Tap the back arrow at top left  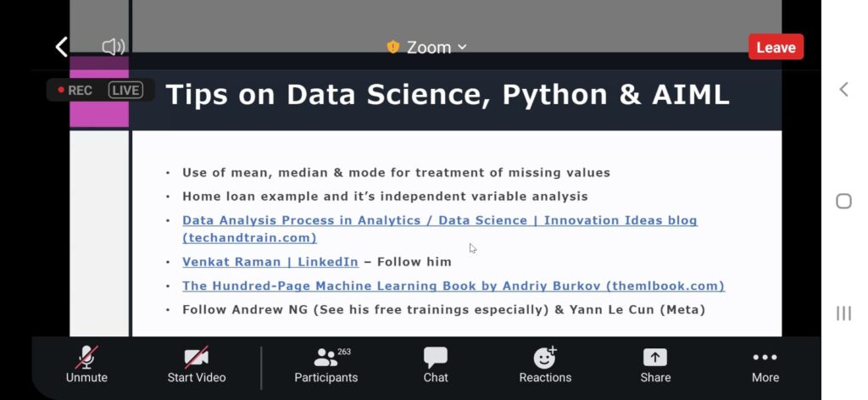[x=61, y=47]
